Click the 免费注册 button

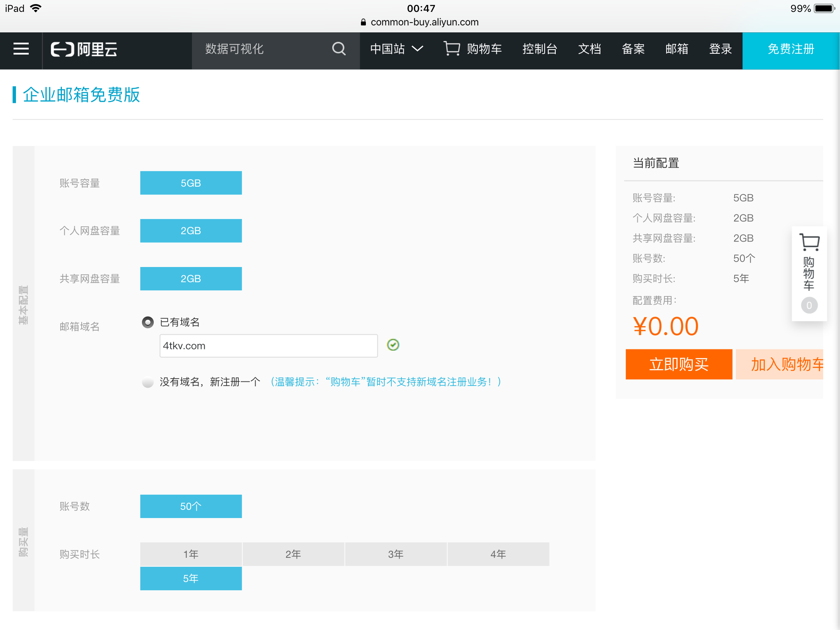790,49
